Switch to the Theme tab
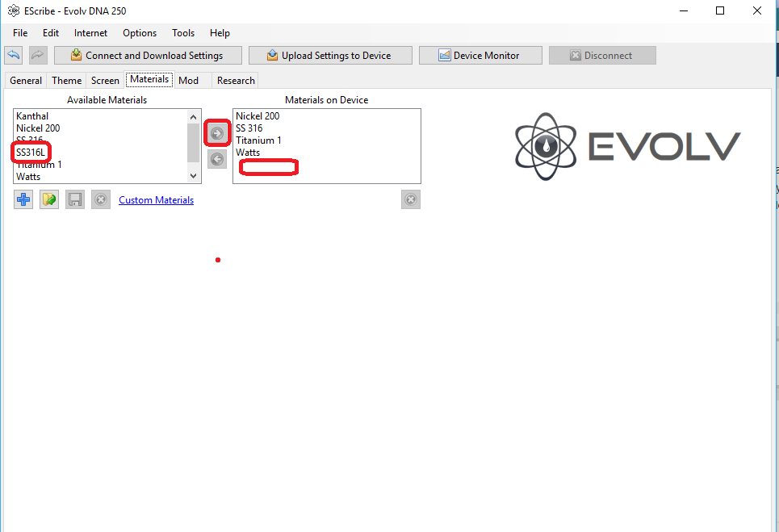Image resolution: width=779 pixels, height=532 pixels. 66,80
